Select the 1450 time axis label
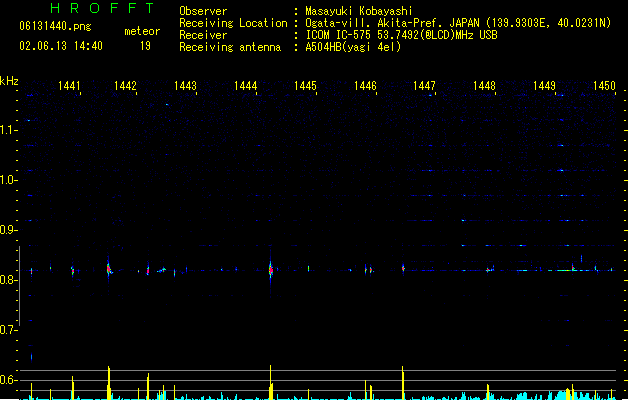 (x=604, y=85)
